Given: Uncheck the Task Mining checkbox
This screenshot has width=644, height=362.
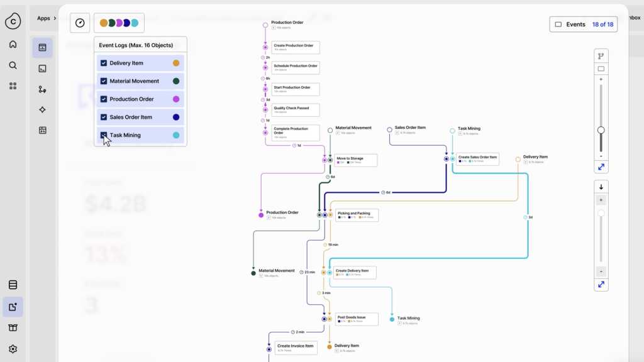Looking at the screenshot, I should (x=104, y=135).
